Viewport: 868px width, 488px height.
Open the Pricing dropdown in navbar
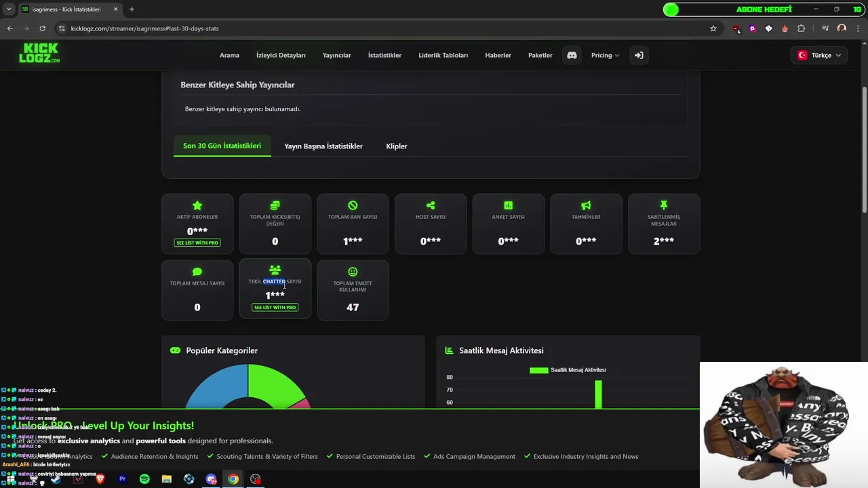pyautogui.click(x=605, y=55)
